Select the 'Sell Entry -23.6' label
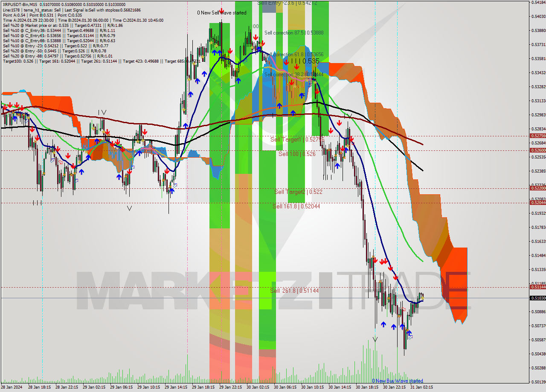Viewport: 546px width, 392px height. (x=287, y=3)
